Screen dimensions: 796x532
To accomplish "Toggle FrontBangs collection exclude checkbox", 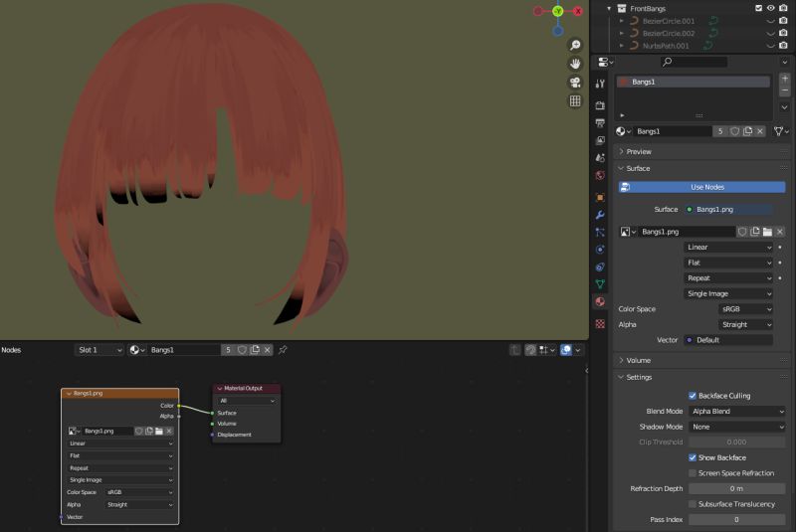I will click(x=758, y=8).
